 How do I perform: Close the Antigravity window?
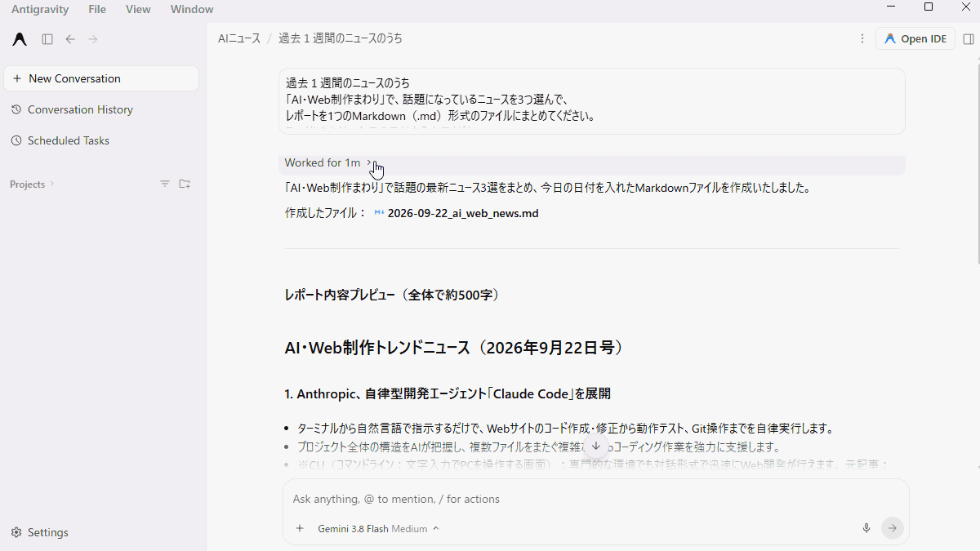[x=966, y=7]
